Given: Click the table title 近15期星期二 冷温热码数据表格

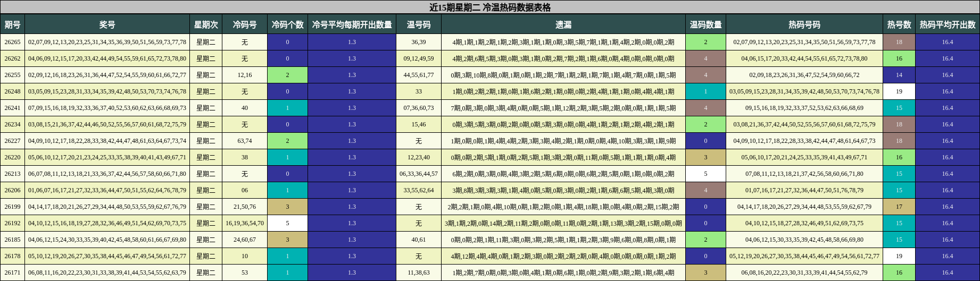Looking at the screenshot, I should 490,7.
